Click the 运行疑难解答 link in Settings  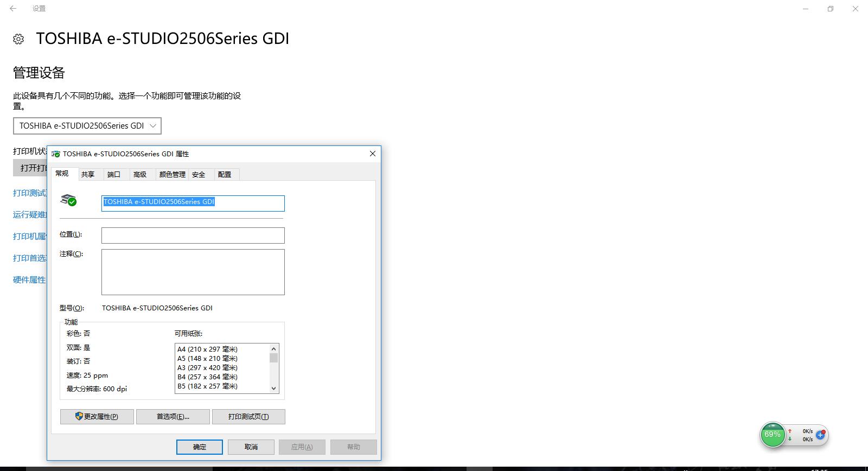coord(30,215)
